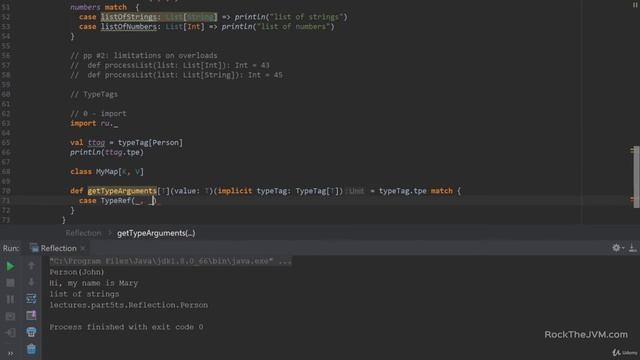Rerun the Reflection program with green arrow
The height and width of the screenshot is (360, 640).
10,266
